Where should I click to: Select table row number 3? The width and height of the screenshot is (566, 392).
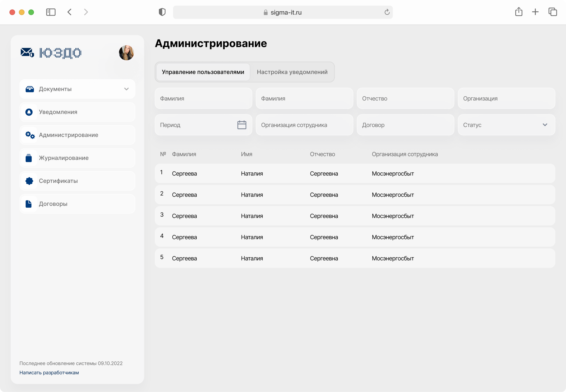coord(355,216)
